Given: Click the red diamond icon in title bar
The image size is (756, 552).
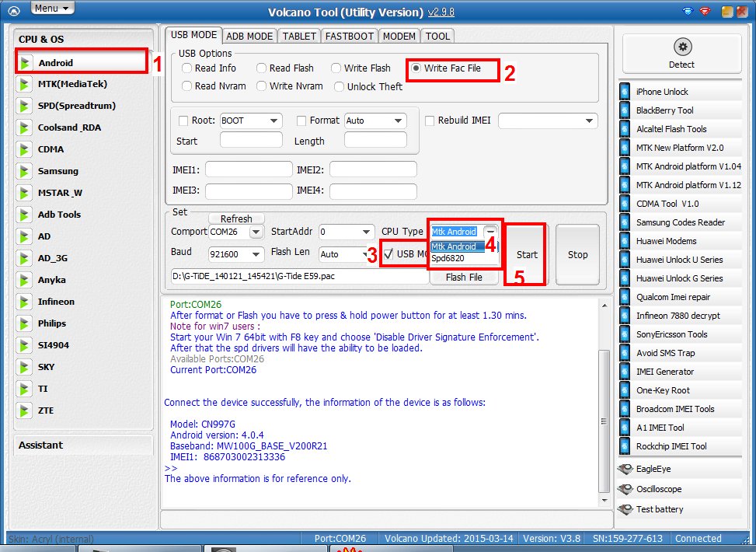Looking at the screenshot, I should click(705, 11).
